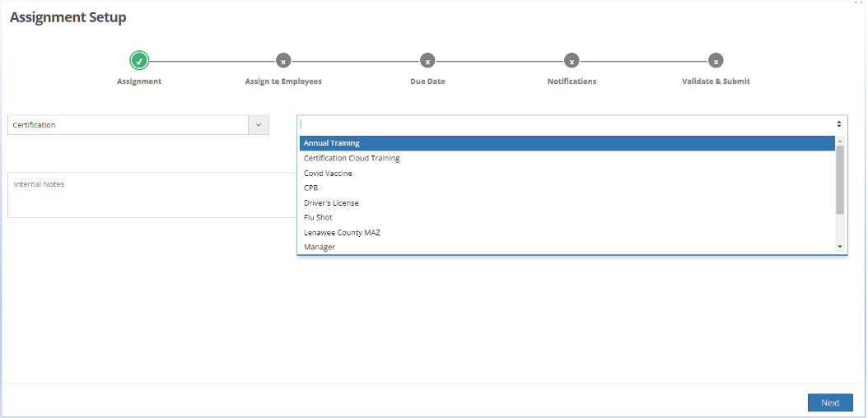Image resolution: width=868 pixels, height=418 pixels.
Task: Select the Notifications step circle
Action: (x=572, y=61)
